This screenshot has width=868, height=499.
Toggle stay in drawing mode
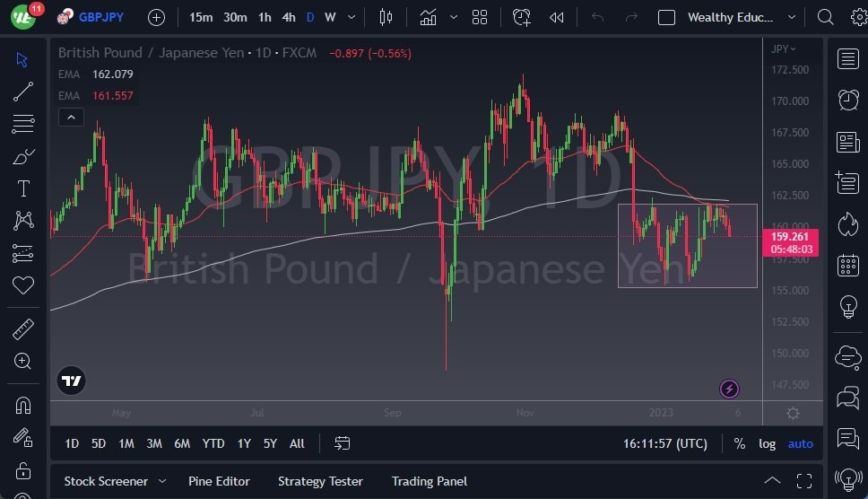click(22, 438)
